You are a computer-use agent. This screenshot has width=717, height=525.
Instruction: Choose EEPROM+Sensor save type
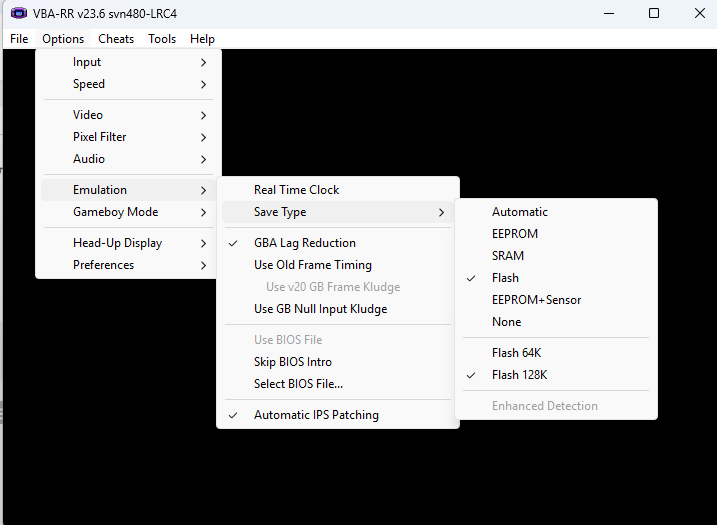pos(536,300)
